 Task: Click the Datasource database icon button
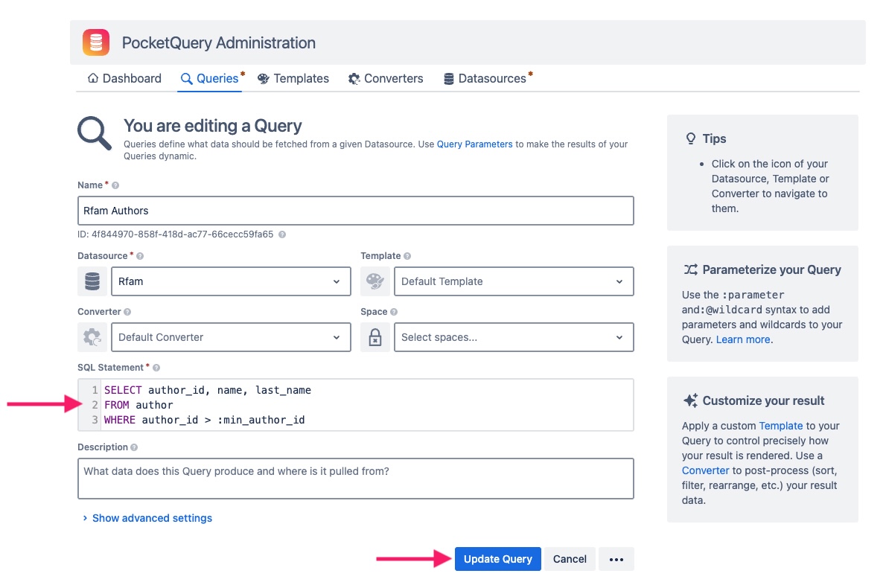point(92,281)
